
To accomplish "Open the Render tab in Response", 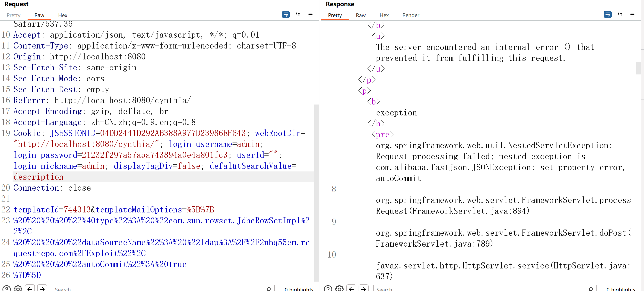I will point(411,15).
